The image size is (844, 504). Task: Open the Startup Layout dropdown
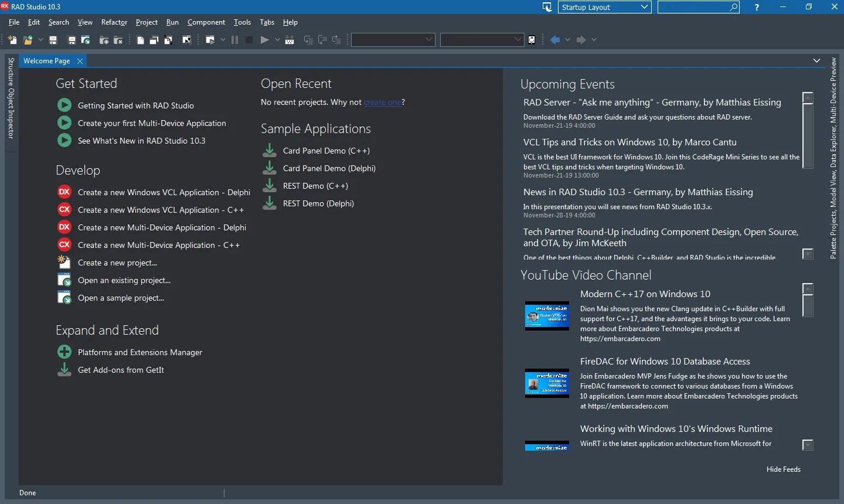[605, 7]
